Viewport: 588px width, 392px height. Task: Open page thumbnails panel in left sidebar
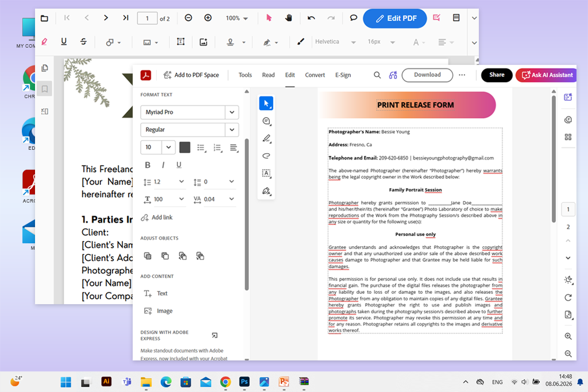point(45,68)
